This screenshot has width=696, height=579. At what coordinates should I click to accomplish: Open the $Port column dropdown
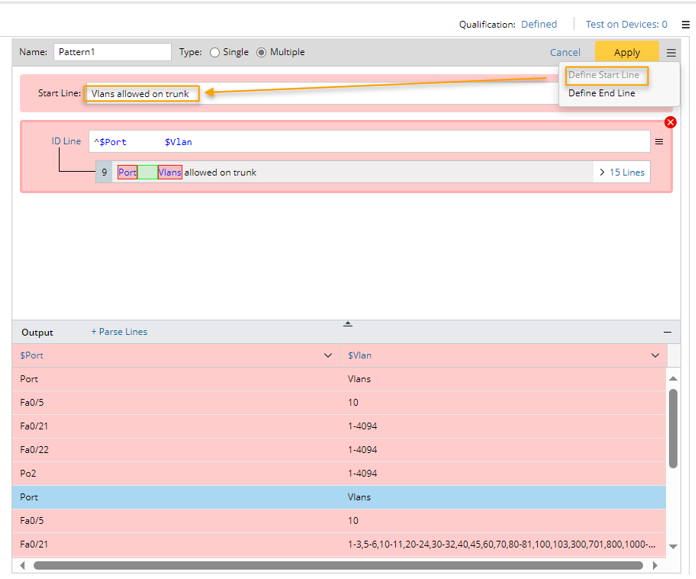tap(329, 356)
